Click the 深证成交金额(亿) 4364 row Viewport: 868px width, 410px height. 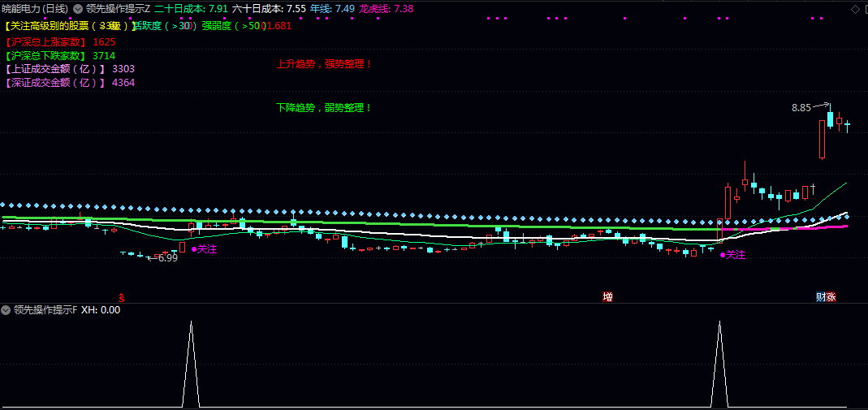click(69, 83)
